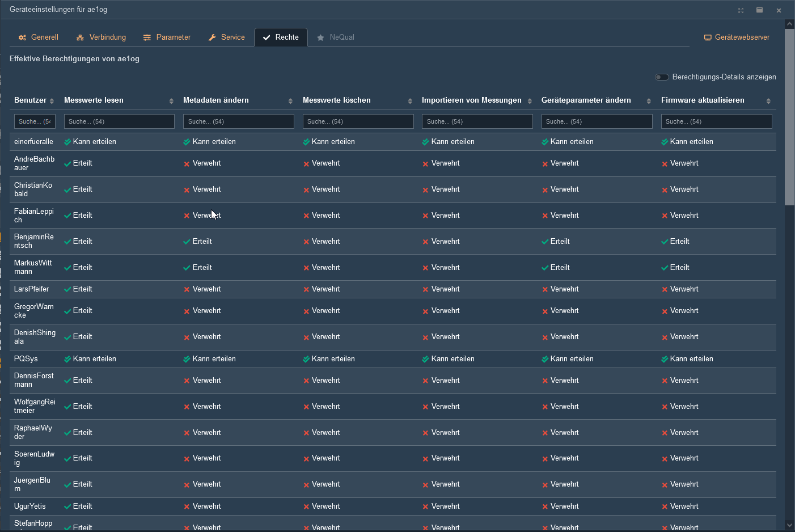The width and height of the screenshot is (795, 532).
Task: Click the star icon beside NeQual
Action: point(320,37)
